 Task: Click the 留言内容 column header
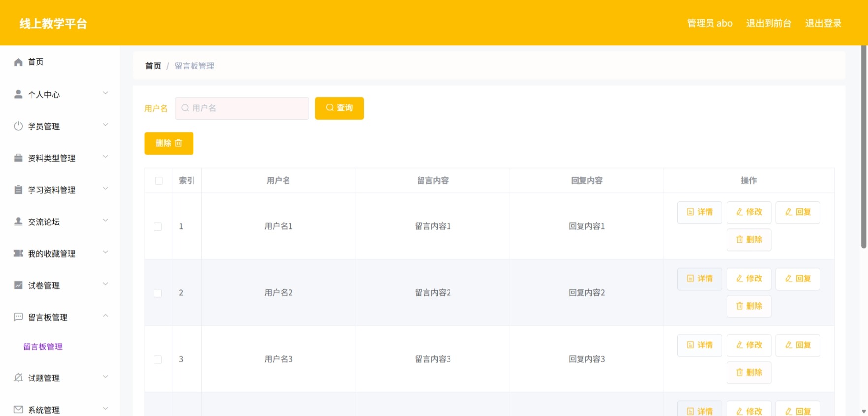[x=433, y=181]
